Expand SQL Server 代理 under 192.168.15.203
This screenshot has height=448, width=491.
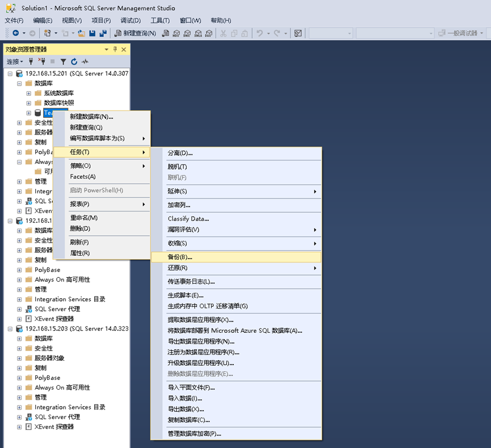point(19,417)
